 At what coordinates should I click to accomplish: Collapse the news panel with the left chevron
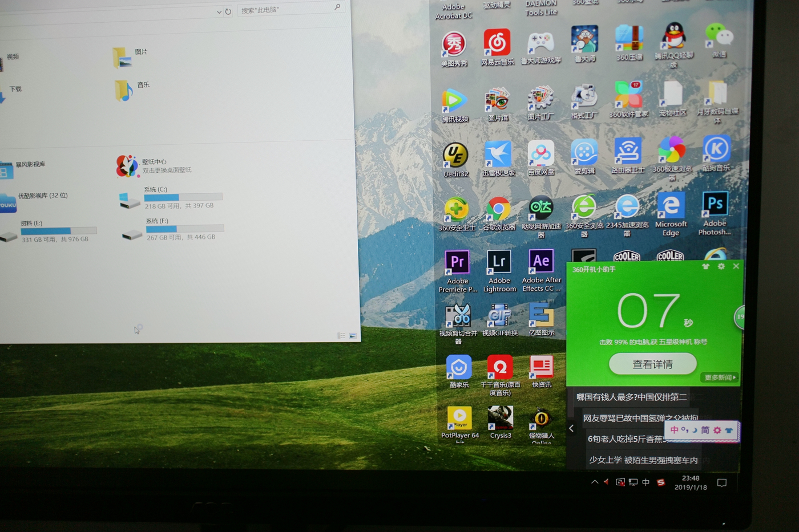point(571,428)
